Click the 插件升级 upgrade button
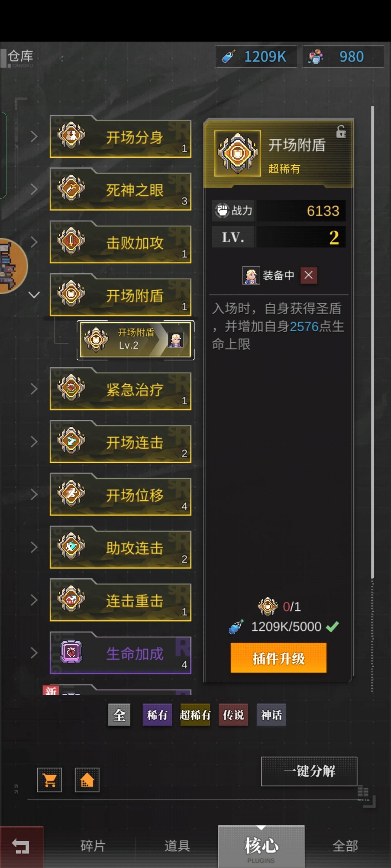 point(278,658)
